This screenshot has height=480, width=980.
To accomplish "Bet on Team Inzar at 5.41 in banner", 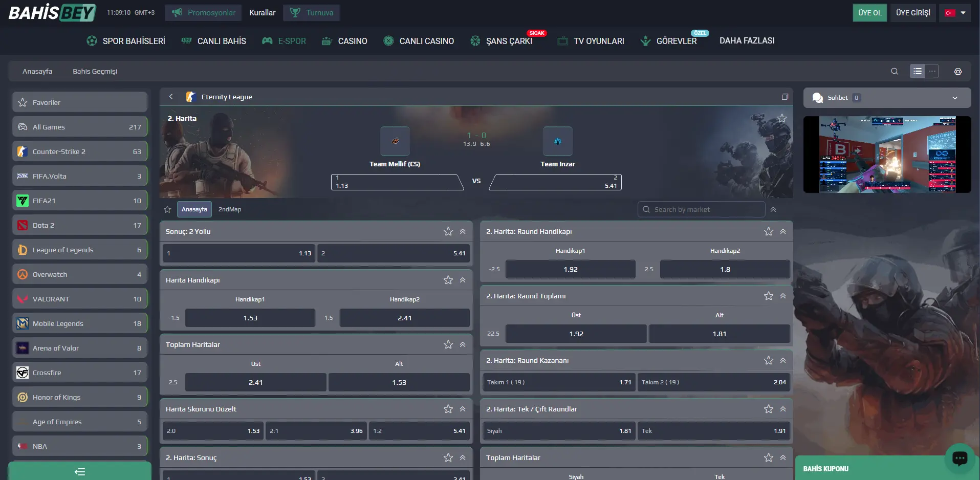I will (x=555, y=182).
